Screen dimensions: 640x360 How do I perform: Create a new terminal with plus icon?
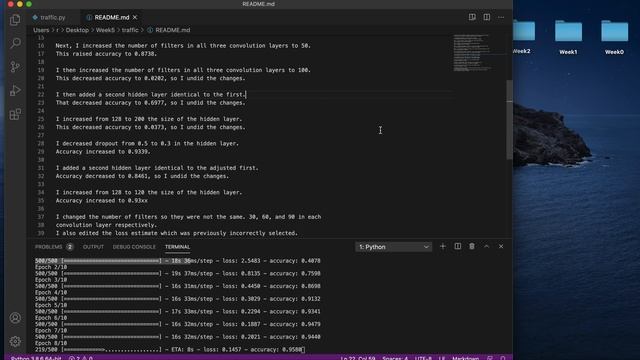pos(443,247)
